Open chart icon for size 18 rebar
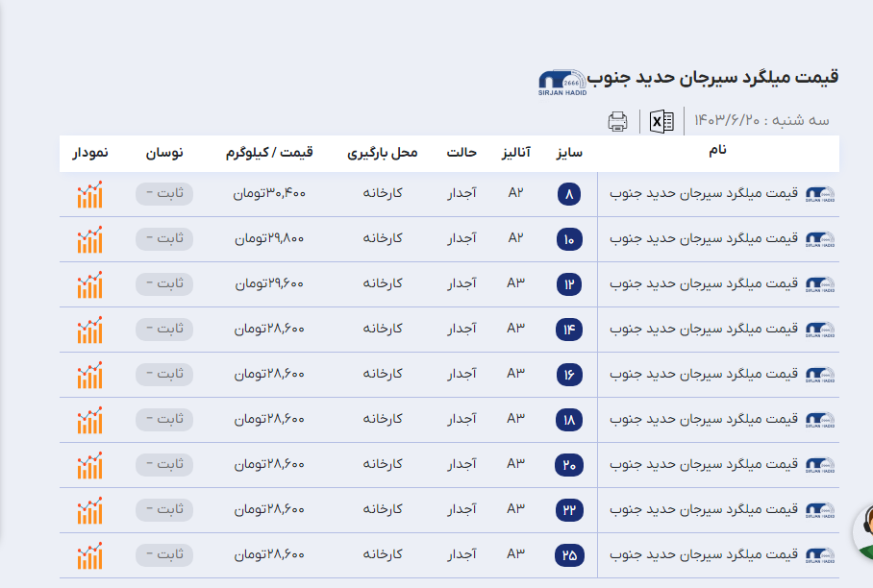Image resolution: width=873 pixels, height=588 pixels. [89, 420]
